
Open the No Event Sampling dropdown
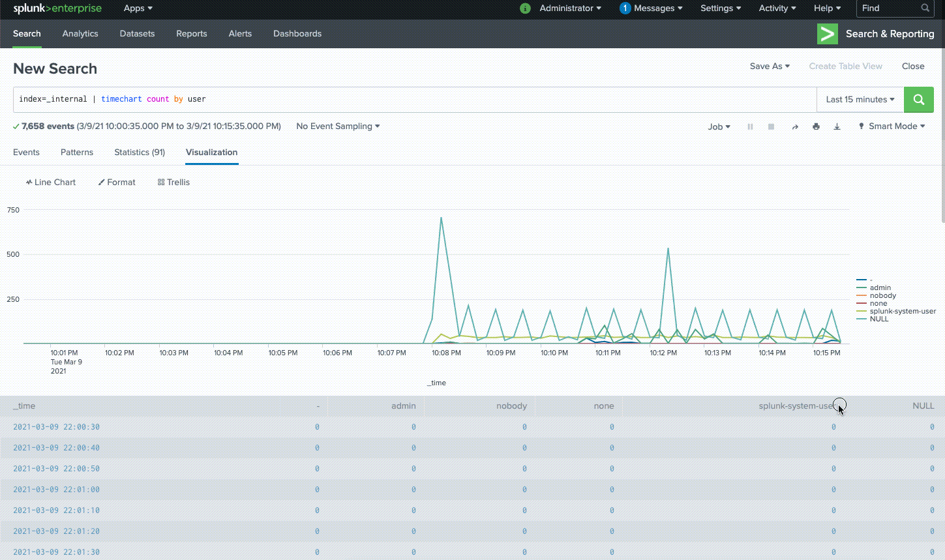click(x=338, y=126)
